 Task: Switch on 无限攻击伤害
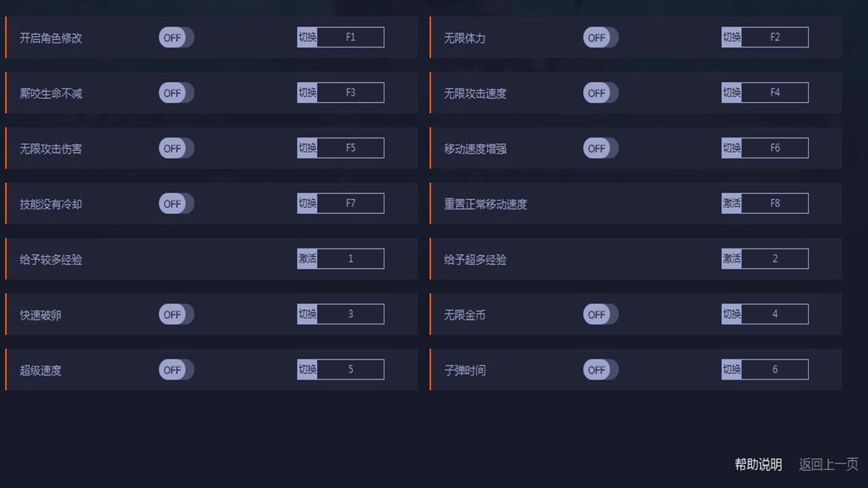(176, 148)
